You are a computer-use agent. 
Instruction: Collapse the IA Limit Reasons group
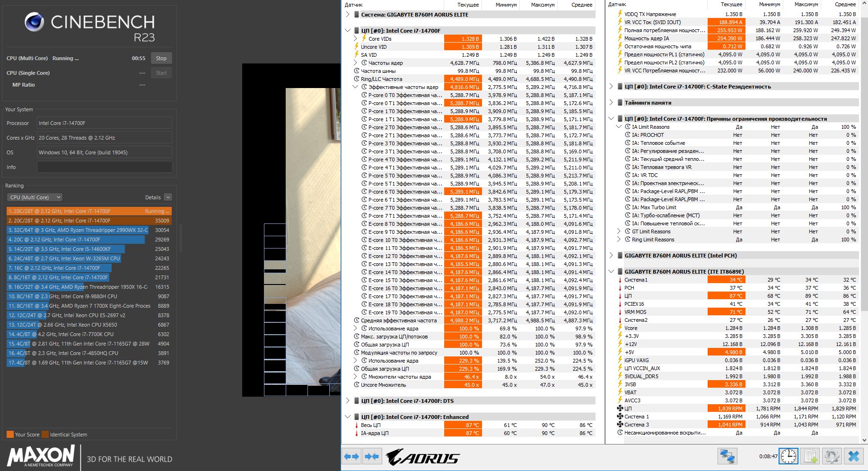pyautogui.click(x=619, y=127)
